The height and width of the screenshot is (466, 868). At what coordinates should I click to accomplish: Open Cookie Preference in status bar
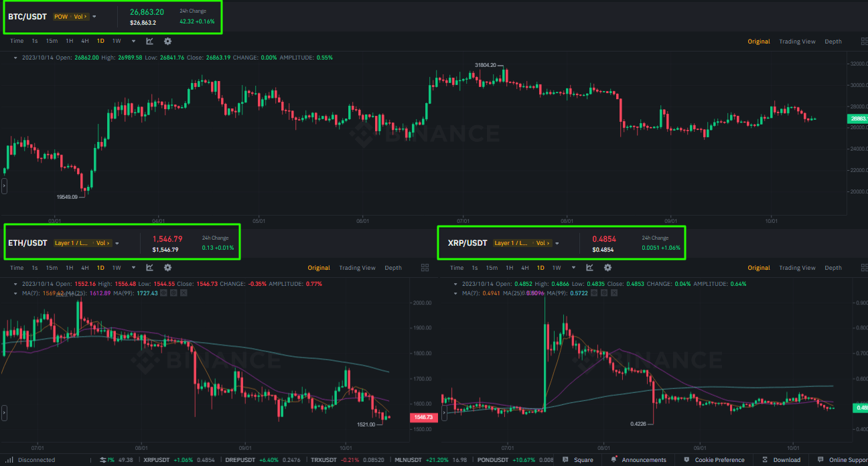714,460
